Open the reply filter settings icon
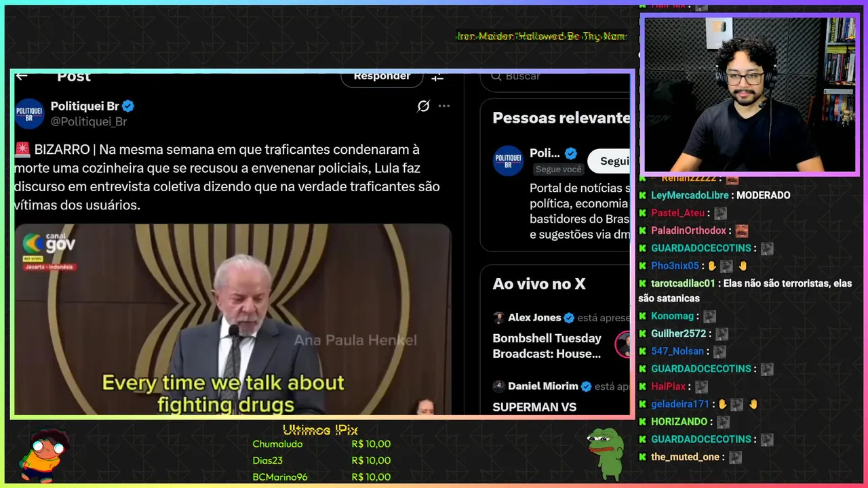 click(437, 77)
